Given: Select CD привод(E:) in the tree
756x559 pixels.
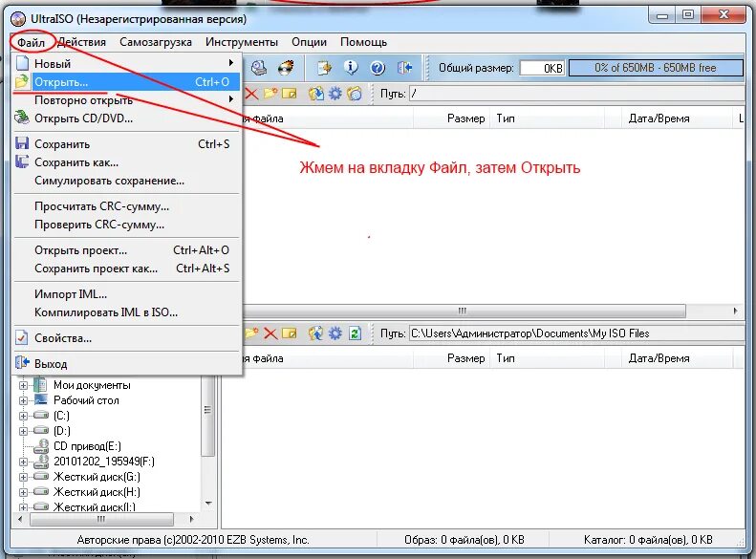Looking at the screenshot, I should [87, 446].
